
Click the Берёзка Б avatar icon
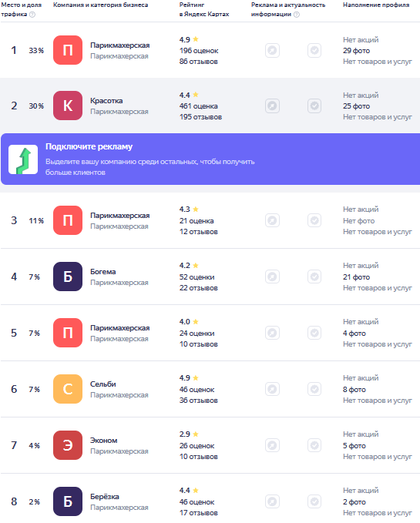68,501
